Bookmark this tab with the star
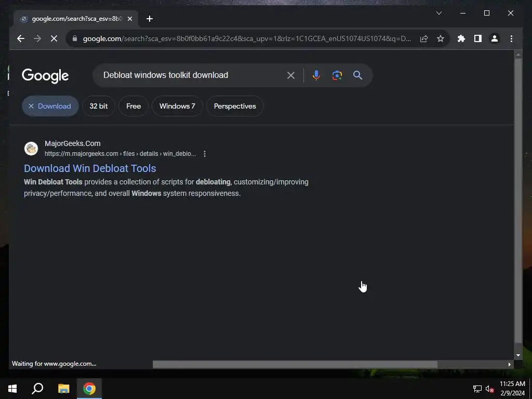Screen dimensions: 532x399 point(441,38)
